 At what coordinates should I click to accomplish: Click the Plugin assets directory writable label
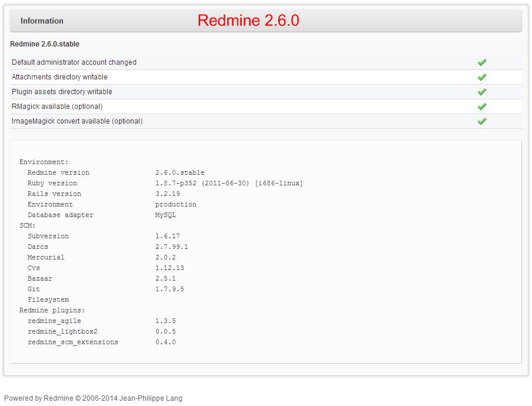tap(62, 92)
